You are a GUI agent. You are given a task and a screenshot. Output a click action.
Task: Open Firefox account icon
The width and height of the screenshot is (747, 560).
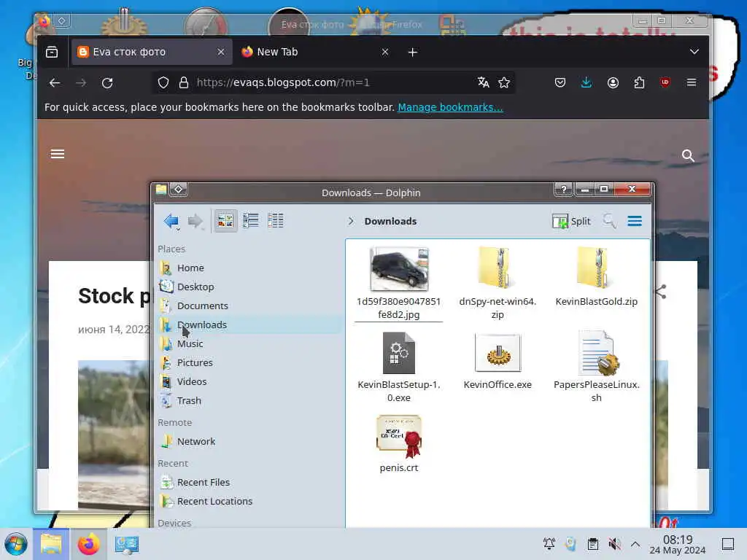[613, 83]
